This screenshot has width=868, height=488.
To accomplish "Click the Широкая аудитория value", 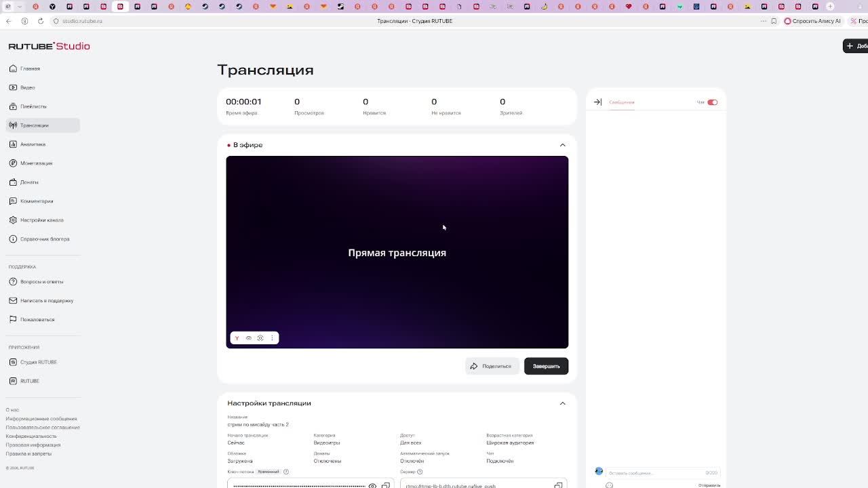I will pyautogui.click(x=510, y=443).
